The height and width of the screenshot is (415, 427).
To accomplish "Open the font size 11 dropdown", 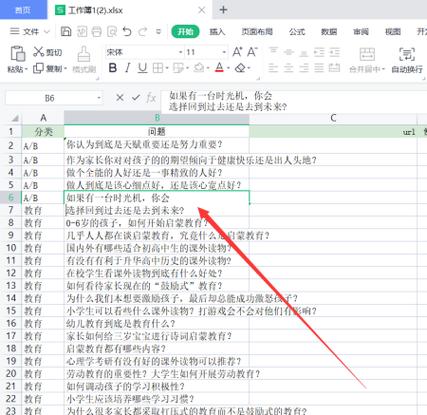I will pos(224,52).
